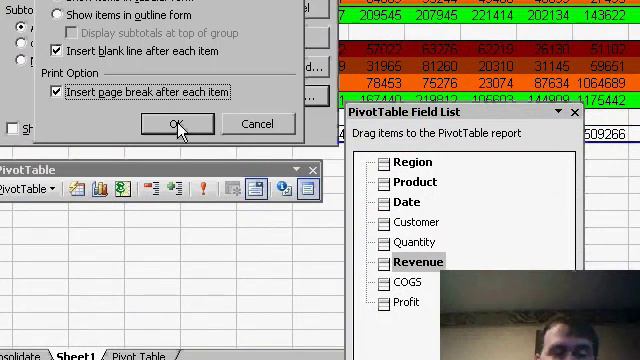This screenshot has width=640, height=360.
Task: Select cell containing 81260
Action: point(433,66)
